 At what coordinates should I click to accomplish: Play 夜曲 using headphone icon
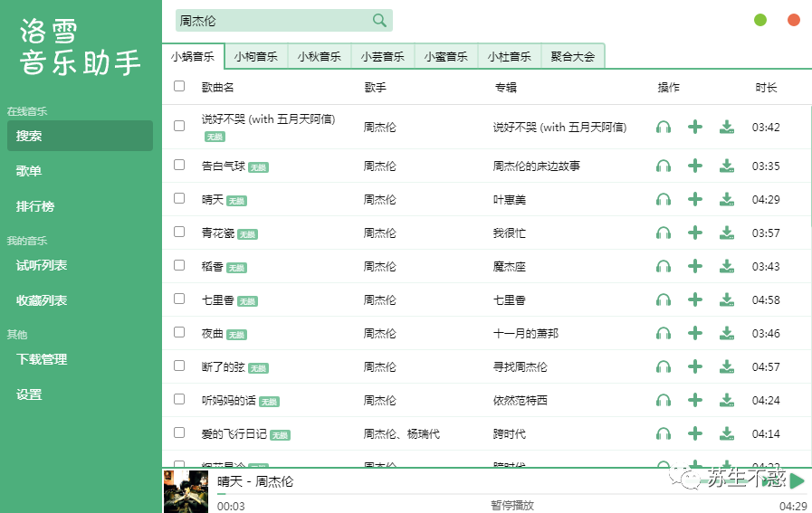pyautogui.click(x=664, y=333)
